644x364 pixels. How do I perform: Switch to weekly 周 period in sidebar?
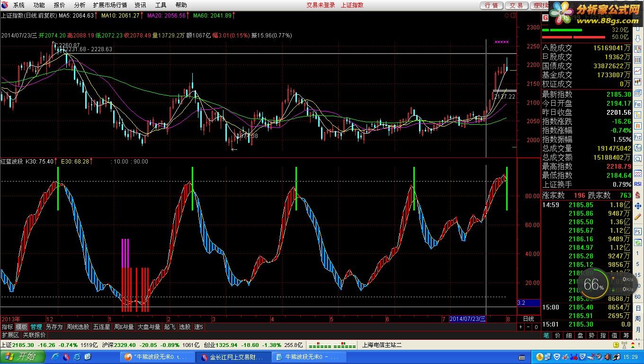point(638,318)
